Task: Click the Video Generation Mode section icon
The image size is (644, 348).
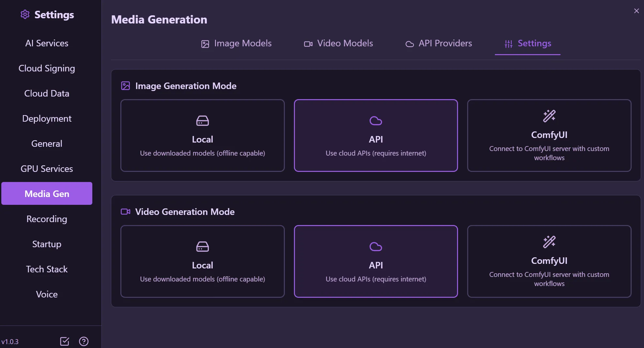Action: point(126,212)
